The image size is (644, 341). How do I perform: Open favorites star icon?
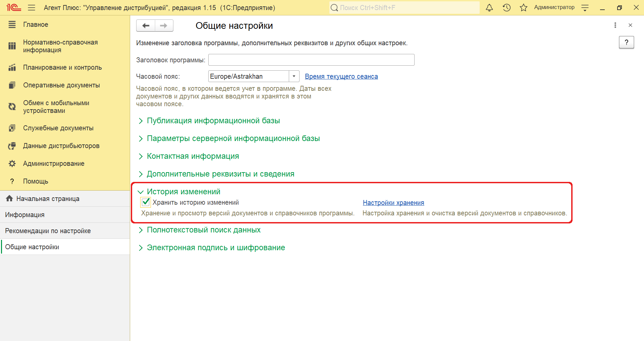(524, 7)
